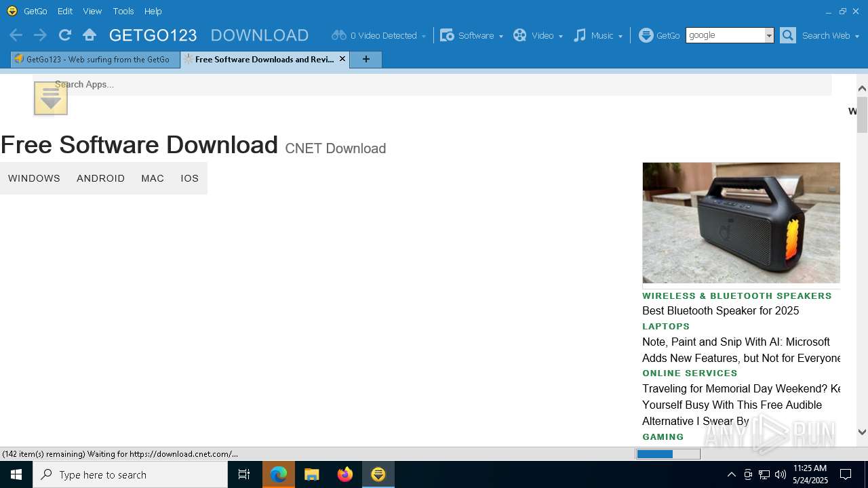Click the Software category icon
This screenshot has height=488, width=868.
(x=447, y=35)
